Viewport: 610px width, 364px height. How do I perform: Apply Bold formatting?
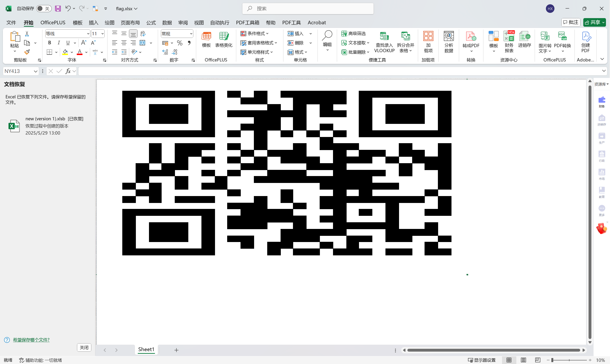tap(50, 43)
